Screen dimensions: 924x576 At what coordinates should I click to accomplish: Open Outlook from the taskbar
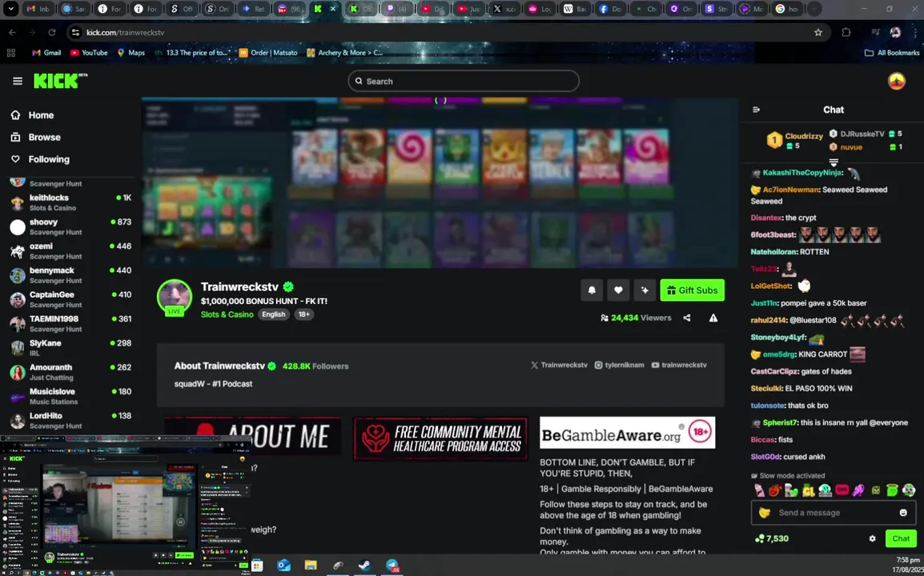284,566
